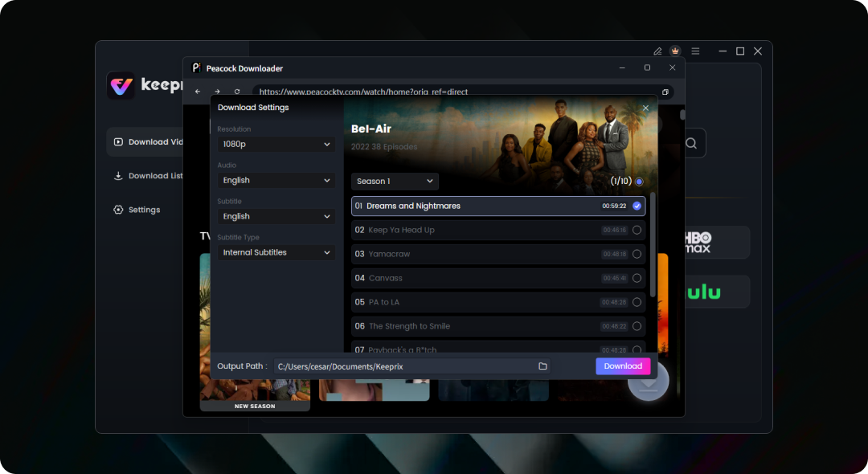Maximize the Peacock Downloader window
Viewport: 868px width, 474px height.
tap(647, 67)
